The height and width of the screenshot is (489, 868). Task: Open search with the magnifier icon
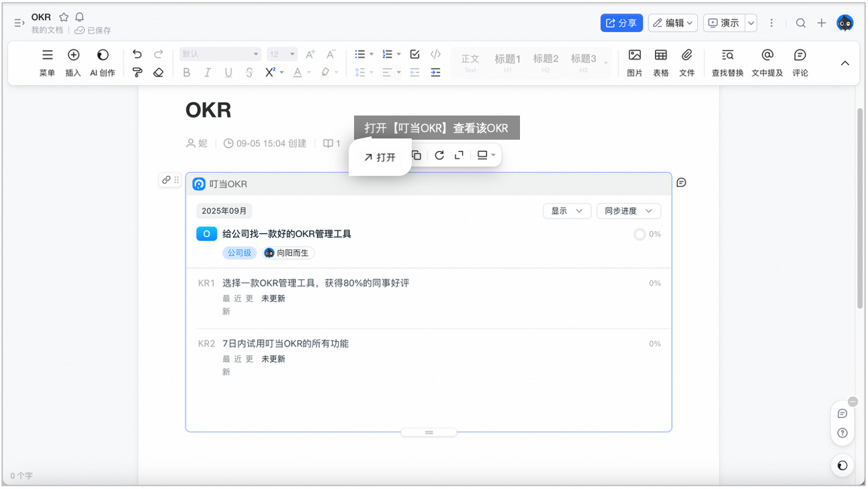click(x=801, y=23)
